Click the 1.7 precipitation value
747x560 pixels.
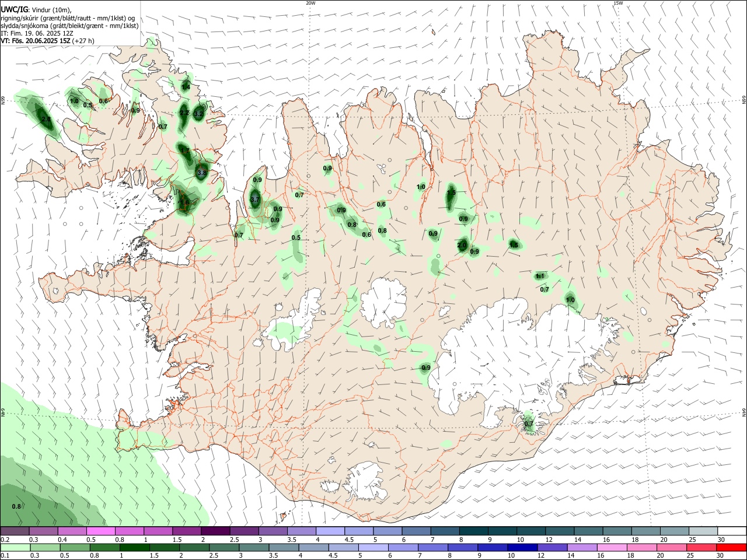[x=185, y=150]
